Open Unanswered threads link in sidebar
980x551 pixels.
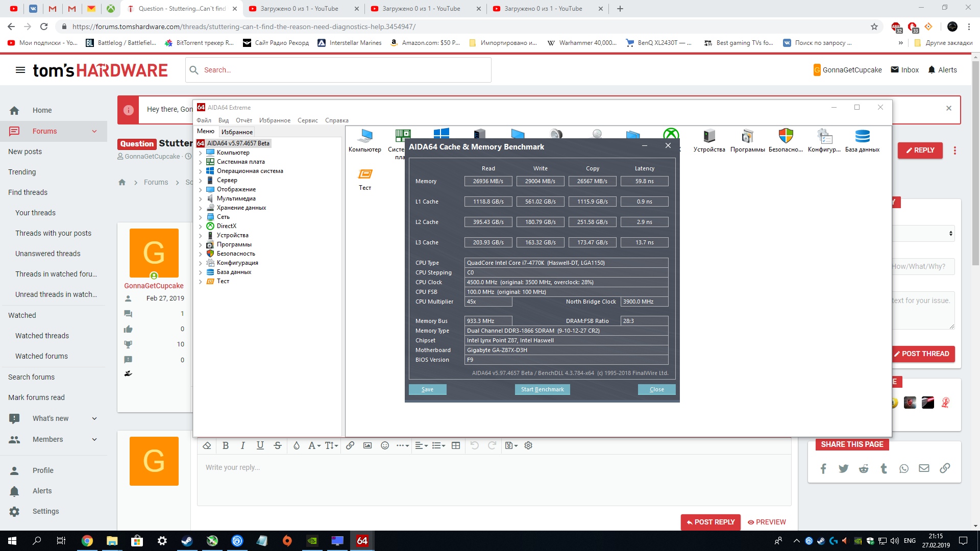pyautogui.click(x=47, y=254)
